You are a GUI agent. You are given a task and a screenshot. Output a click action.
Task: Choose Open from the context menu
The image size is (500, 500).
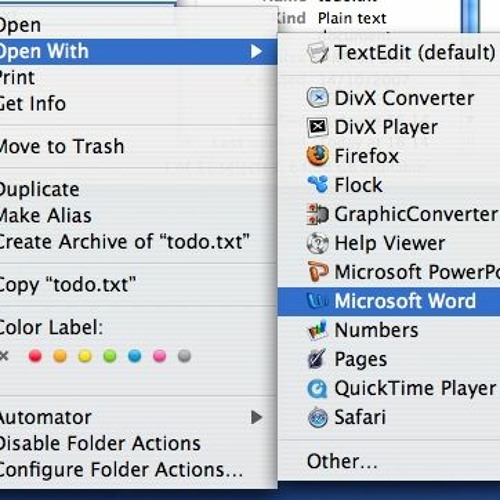(138, 25)
